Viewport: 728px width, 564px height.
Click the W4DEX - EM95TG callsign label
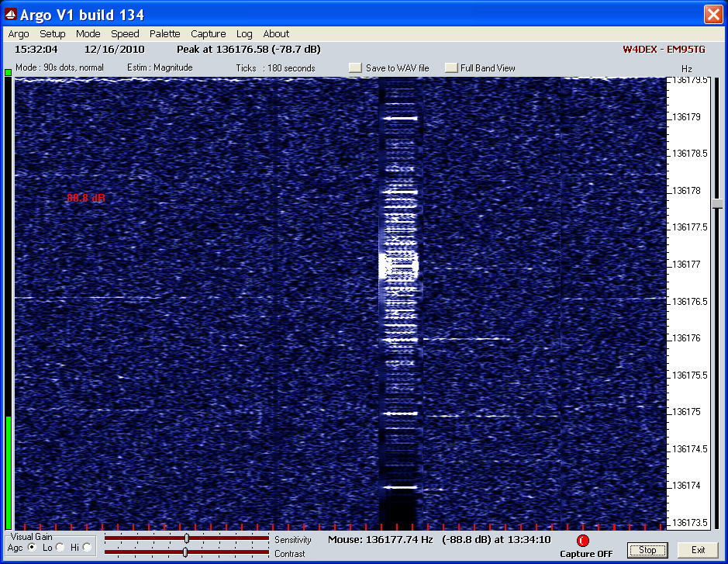click(x=664, y=49)
